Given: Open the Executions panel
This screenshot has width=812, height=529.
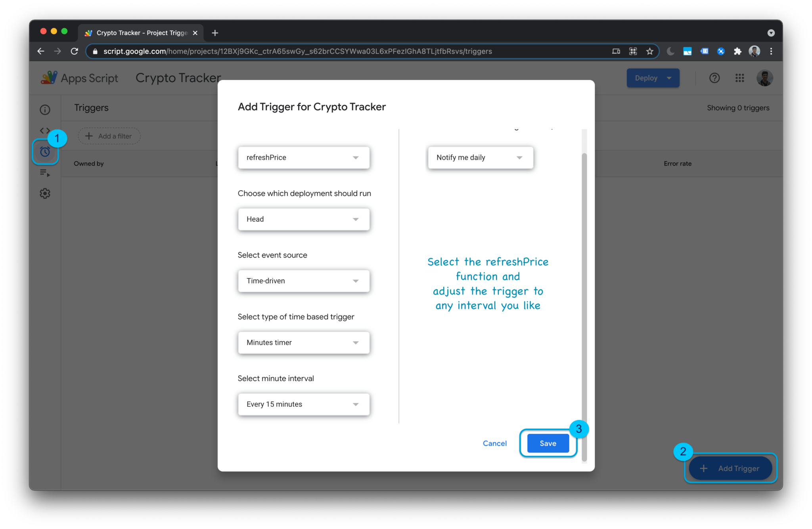Looking at the screenshot, I should [45, 173].
